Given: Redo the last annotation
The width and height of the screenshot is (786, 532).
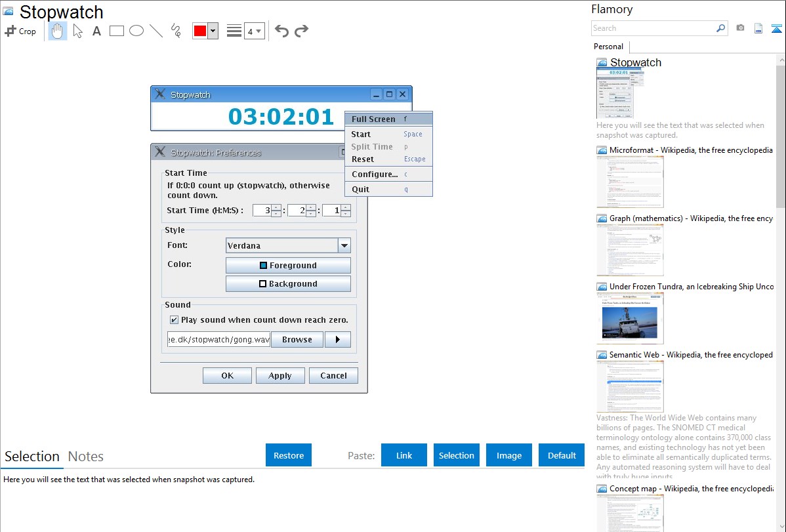Looking at the screenshot, I should coord(301,31).
